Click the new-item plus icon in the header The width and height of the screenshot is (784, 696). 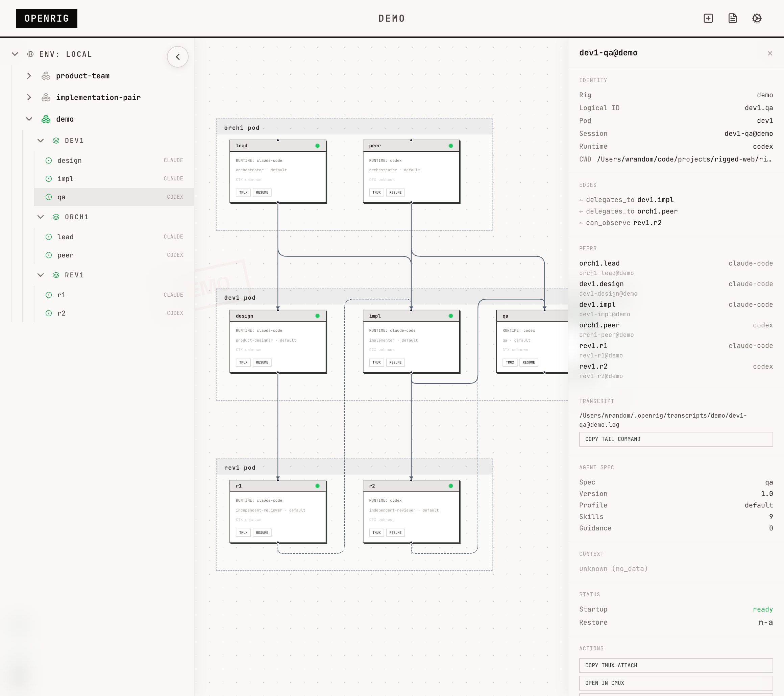[708, 18]
